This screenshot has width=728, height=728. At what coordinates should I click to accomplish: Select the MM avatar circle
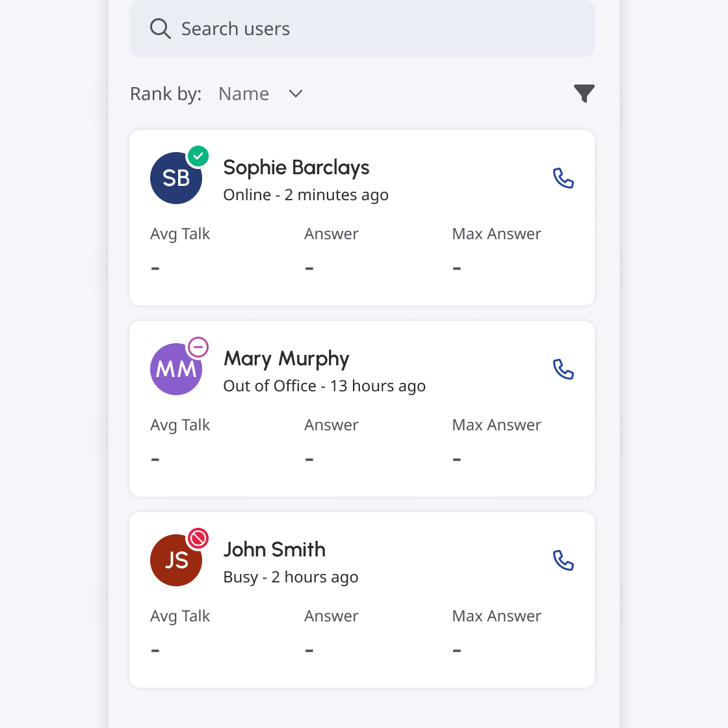click(x=174, y=370)
